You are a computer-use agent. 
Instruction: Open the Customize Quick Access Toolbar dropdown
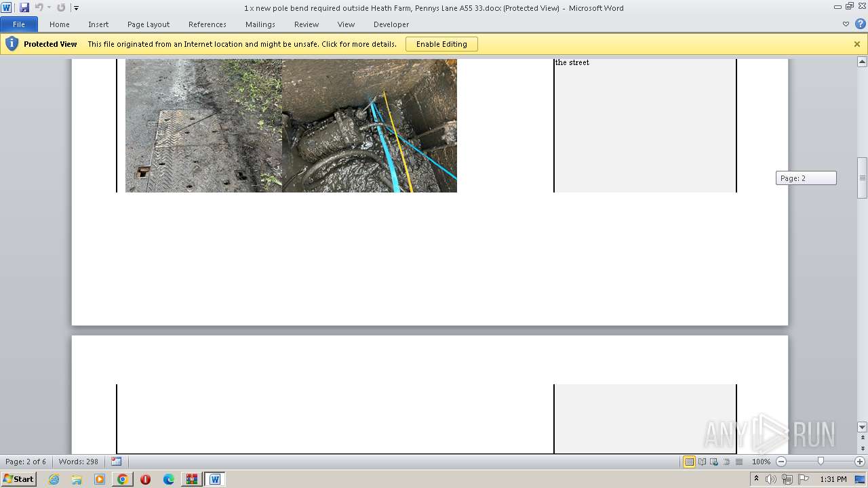pos(76,8)
